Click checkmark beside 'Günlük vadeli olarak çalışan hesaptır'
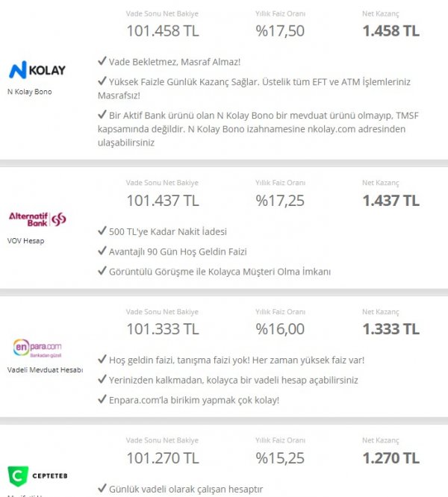448x497 pixels. point(102,490)
